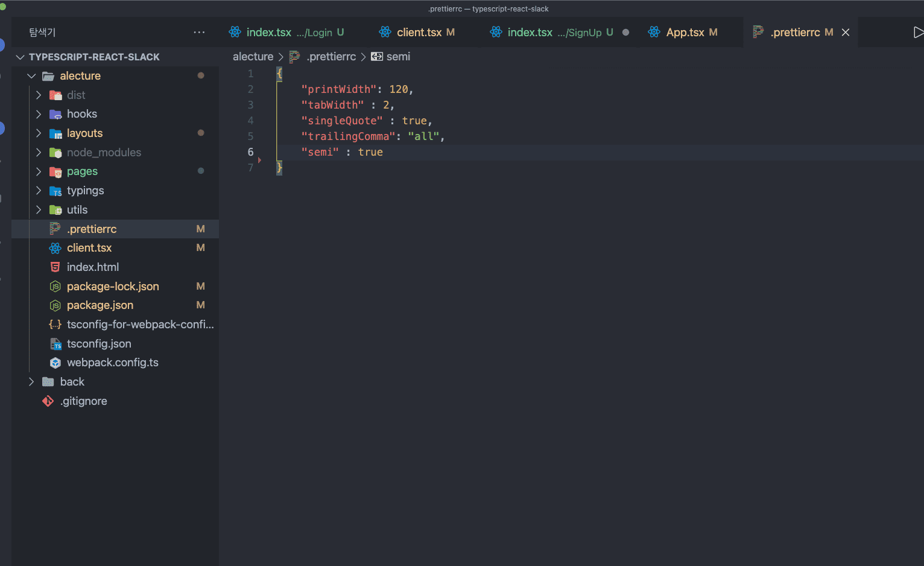Click the index.html HTML5 icon

tap(55, 267)
